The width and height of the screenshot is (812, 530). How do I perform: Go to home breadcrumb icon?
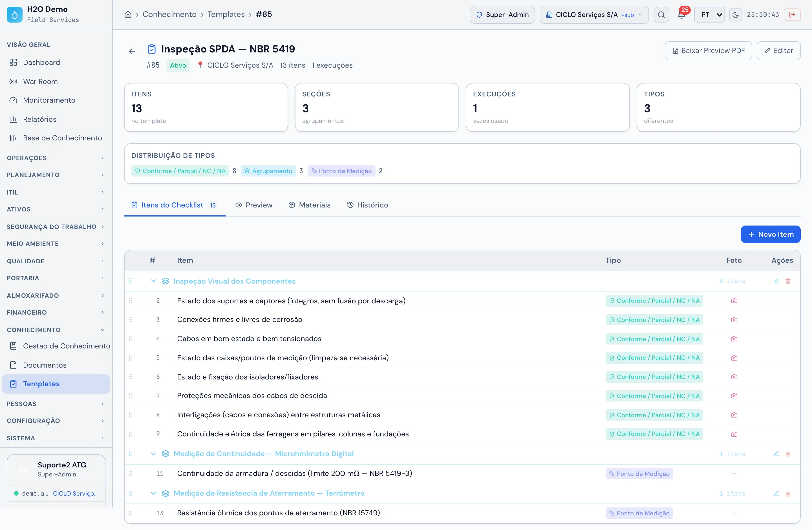pyautogui.click(x=128, y=14)
